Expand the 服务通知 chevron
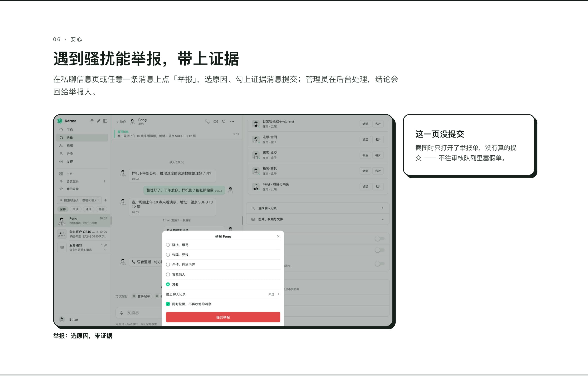The height and width of the screenshot is (376, 588). click(105, 250)
